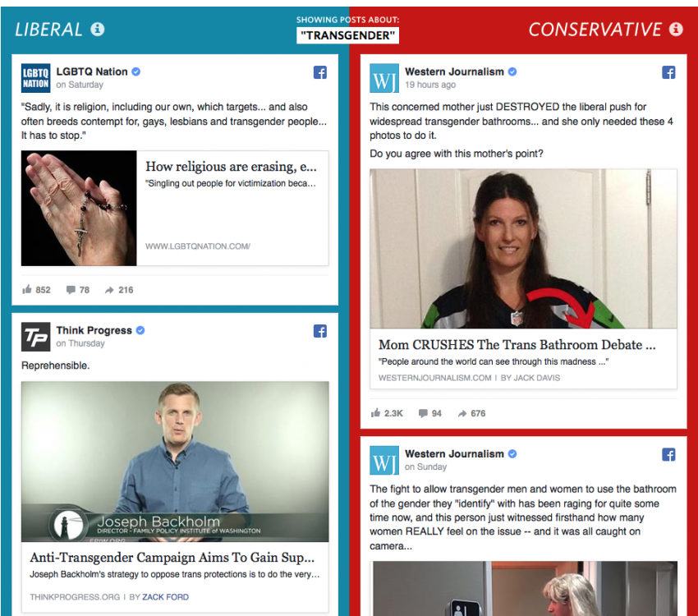Click the praying hands rosary thumbnail
This screenshot has width=698, height=616.
79,209
